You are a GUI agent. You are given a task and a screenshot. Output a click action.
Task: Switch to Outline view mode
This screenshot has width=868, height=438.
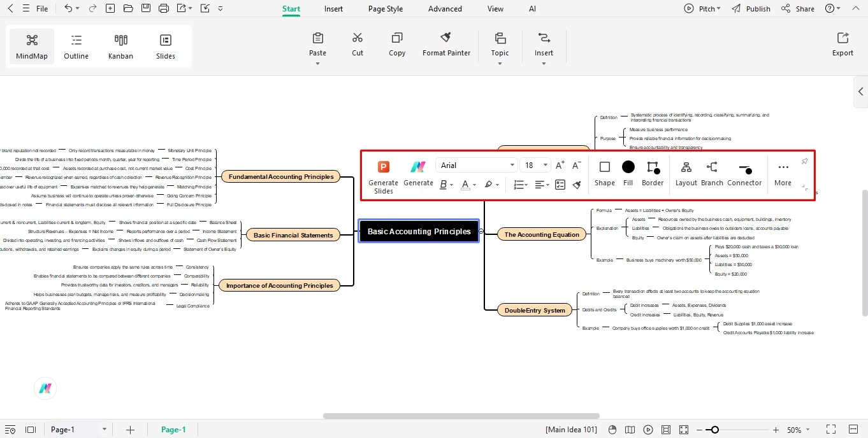pyautogui.click(x=76, y=45)
